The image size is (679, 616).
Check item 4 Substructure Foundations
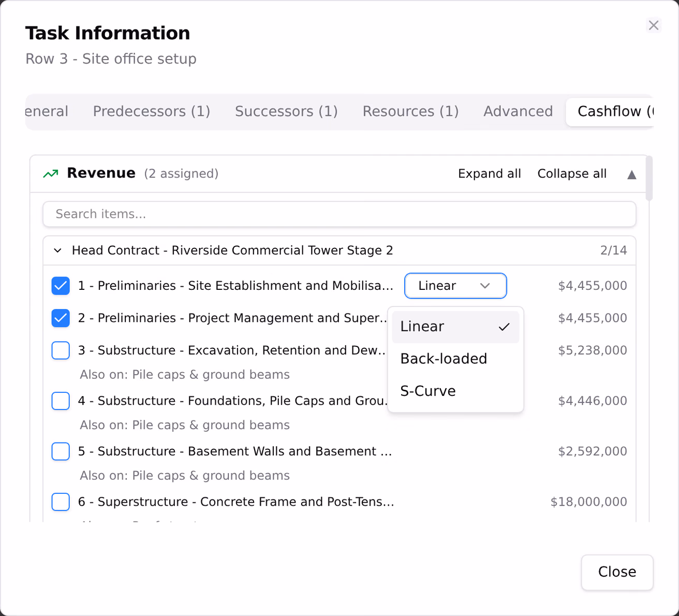pos(61,401)
